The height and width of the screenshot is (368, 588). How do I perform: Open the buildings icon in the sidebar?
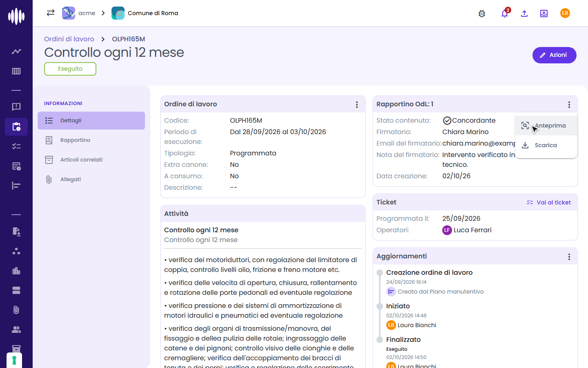coord(16,271)
